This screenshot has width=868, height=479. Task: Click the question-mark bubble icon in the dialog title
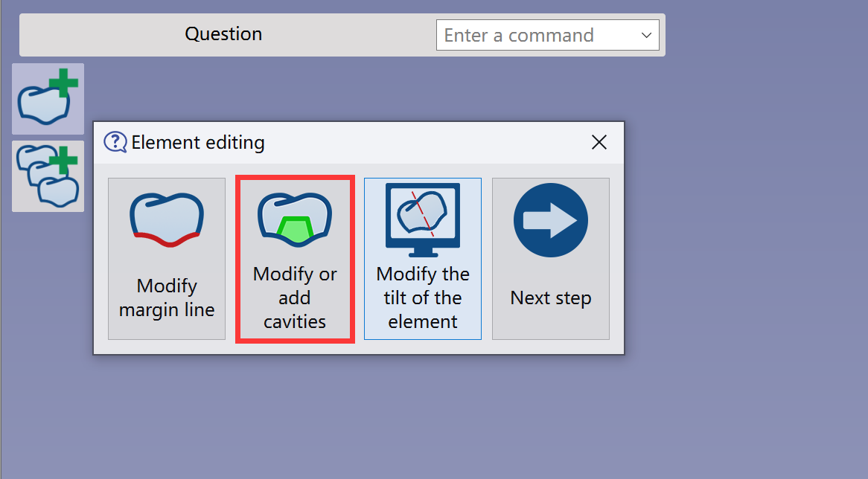click(115, 142)
